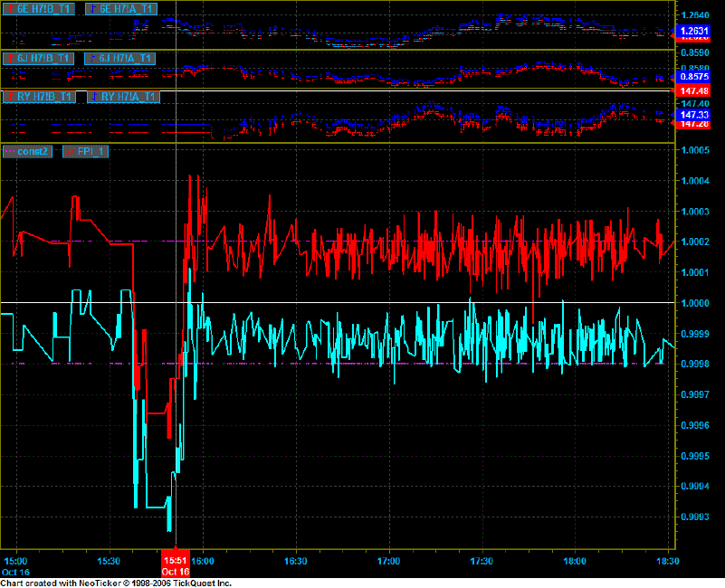Click the red zigzag icon in FPI_1 legend
The height and width of the screenshot is (588, 725).
[71, 151]
